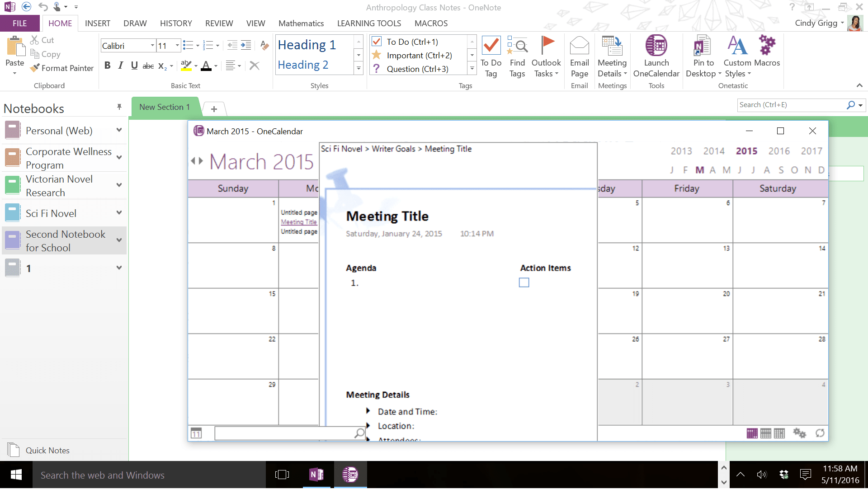Expand the Date and Time detail
Screen dimensions: 868x489
pos(368,411)
